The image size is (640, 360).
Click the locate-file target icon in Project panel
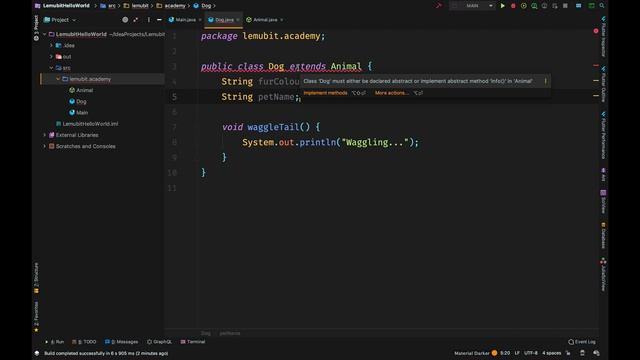(x=125, y=20)
